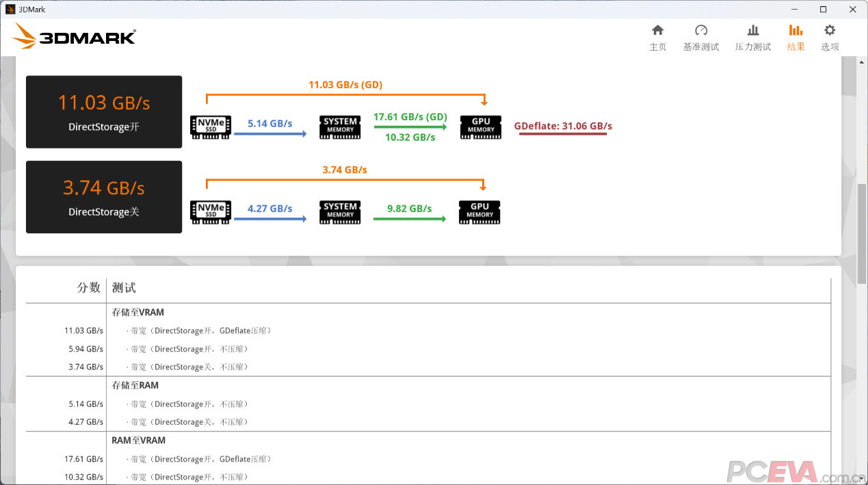Go to 基准测试 benchmark gauge icon

(x=700, y=31)
